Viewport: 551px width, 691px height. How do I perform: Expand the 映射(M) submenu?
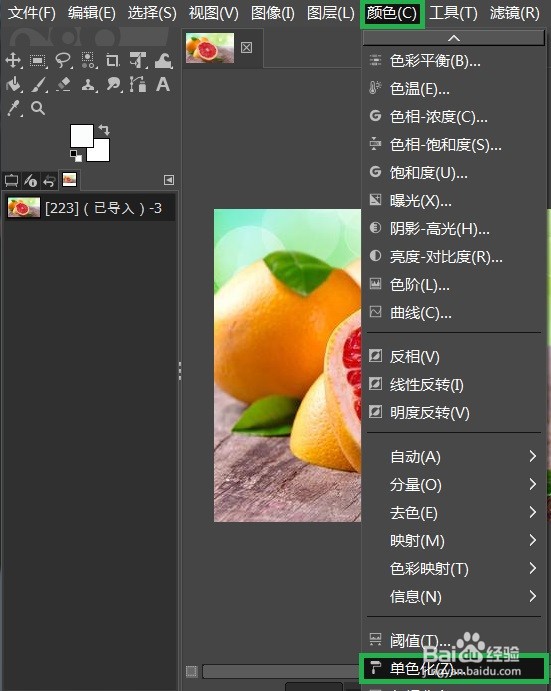(454, 541)
